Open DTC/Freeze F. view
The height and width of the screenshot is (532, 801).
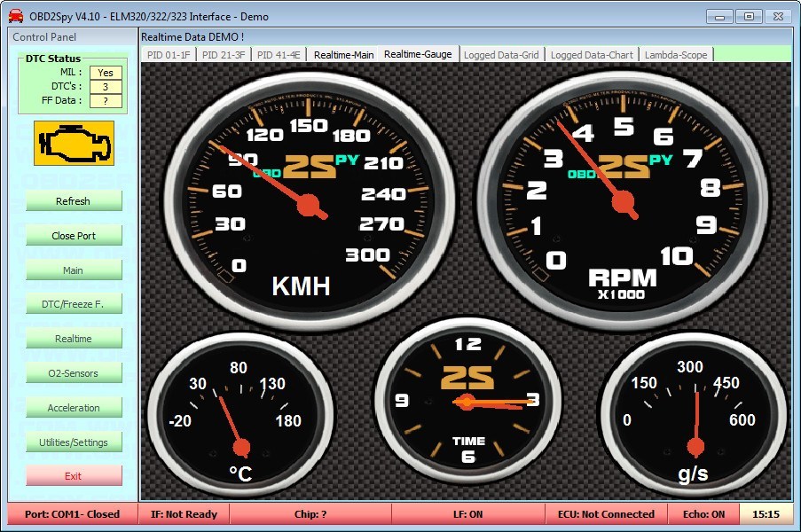pos(75,304)
